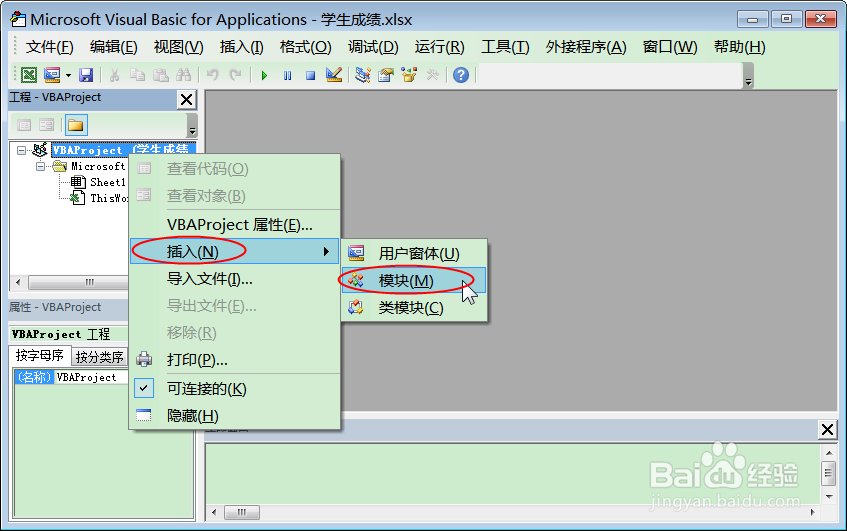Open the 调试(D) menu

pos(373,47)
